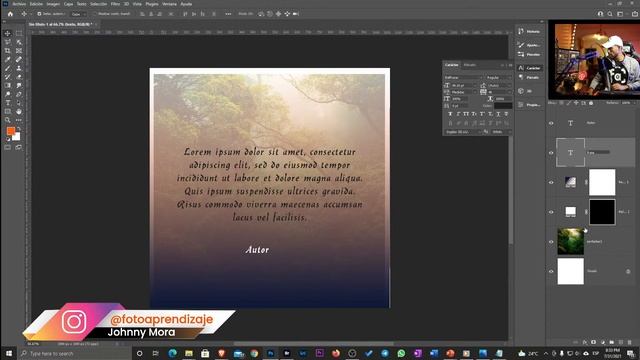Select the Brush tool
The width and height of the screenshot is (640, 360).
(7, 69)
